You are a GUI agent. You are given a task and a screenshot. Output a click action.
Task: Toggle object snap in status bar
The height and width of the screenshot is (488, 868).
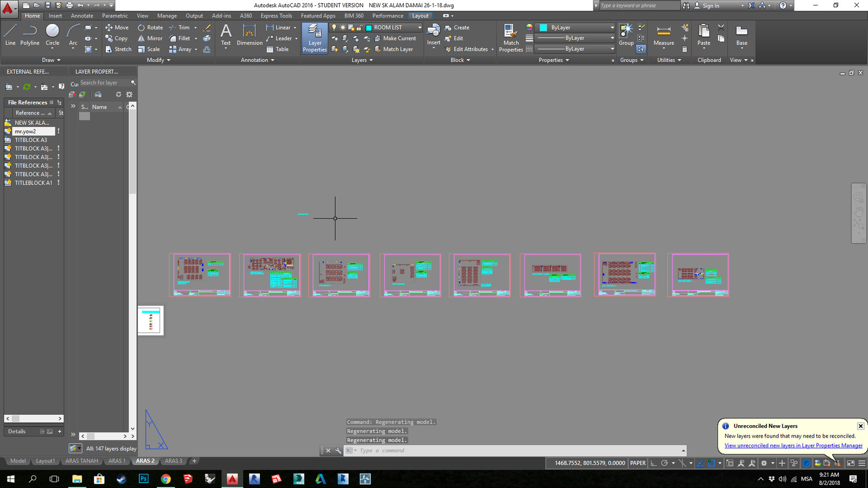711,463
